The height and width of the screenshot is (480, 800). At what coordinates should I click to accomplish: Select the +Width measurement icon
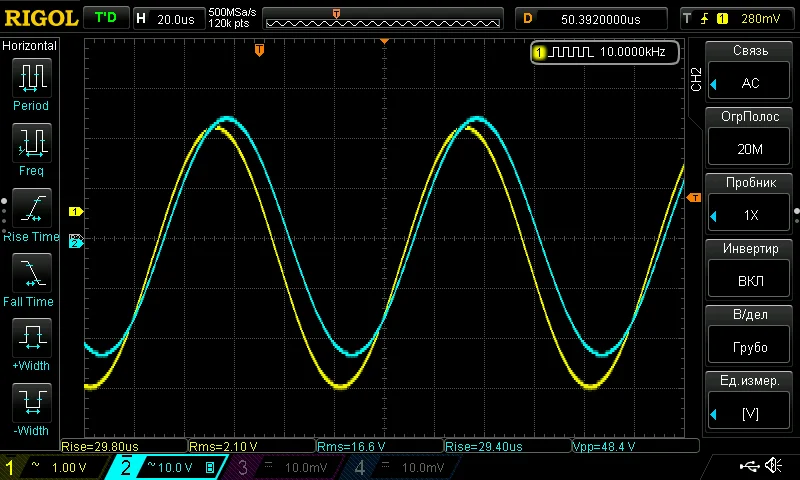click(32, 338)
